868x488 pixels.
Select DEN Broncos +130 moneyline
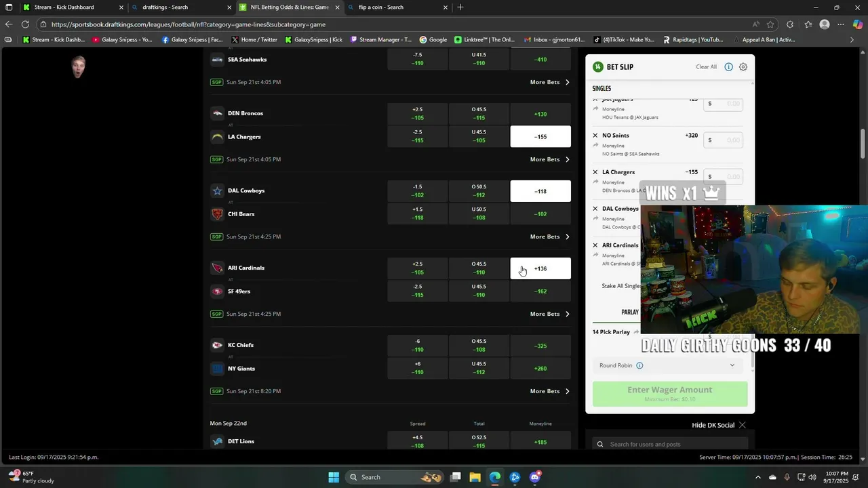[540, 114]
